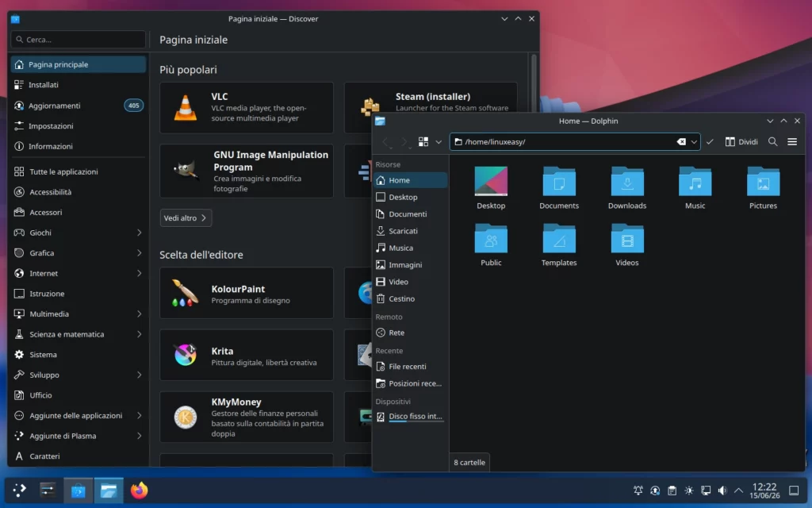
Task: Open Informazioni in Discover
Action: [79, 146]
